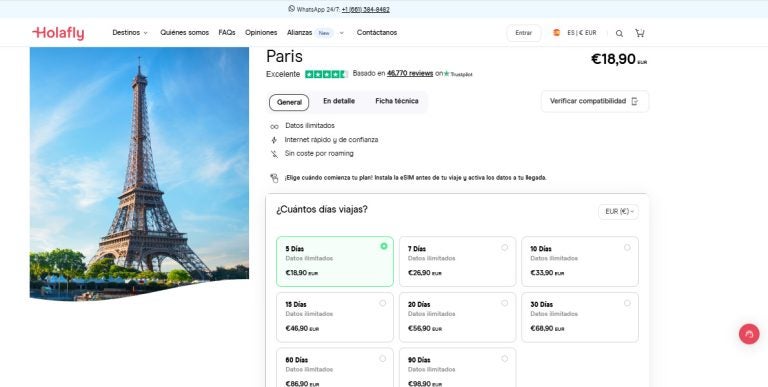768x387 pixels.
Task: Open the EUR (€) currency dropdown
Action: pyautogui.click(x=618, y=212)
